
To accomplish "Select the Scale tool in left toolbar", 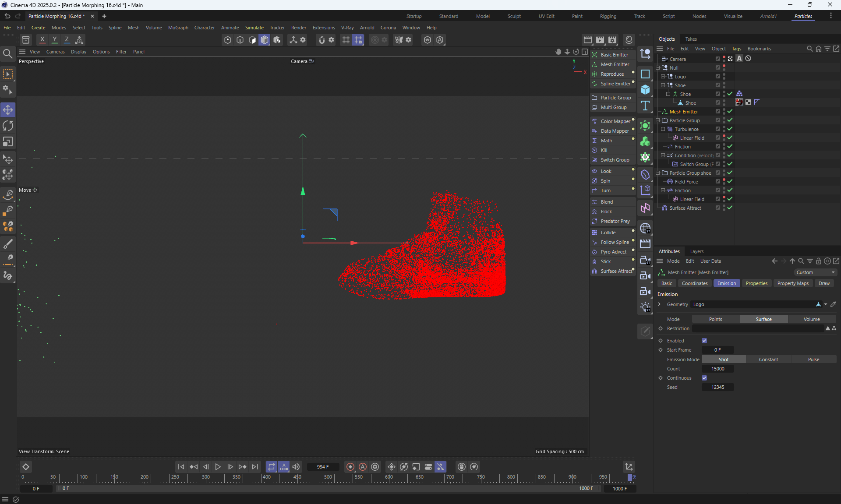I will [8, 142].
